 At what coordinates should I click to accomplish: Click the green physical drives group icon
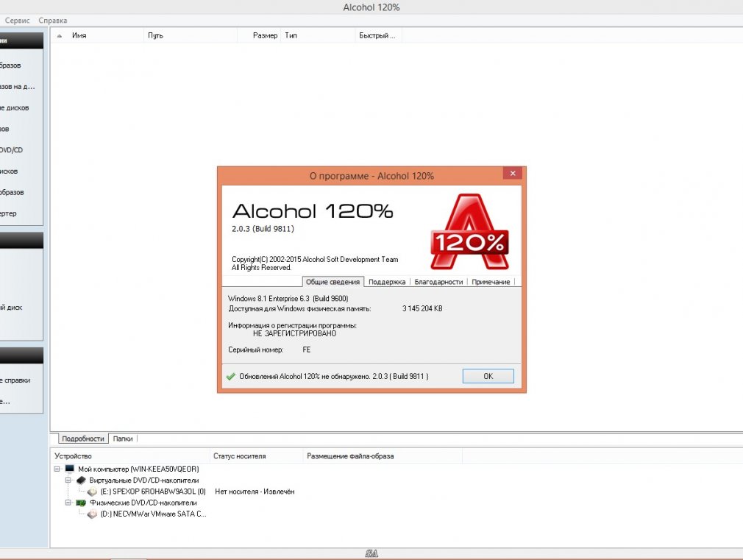pyautogui.click(x=81, y=503)
